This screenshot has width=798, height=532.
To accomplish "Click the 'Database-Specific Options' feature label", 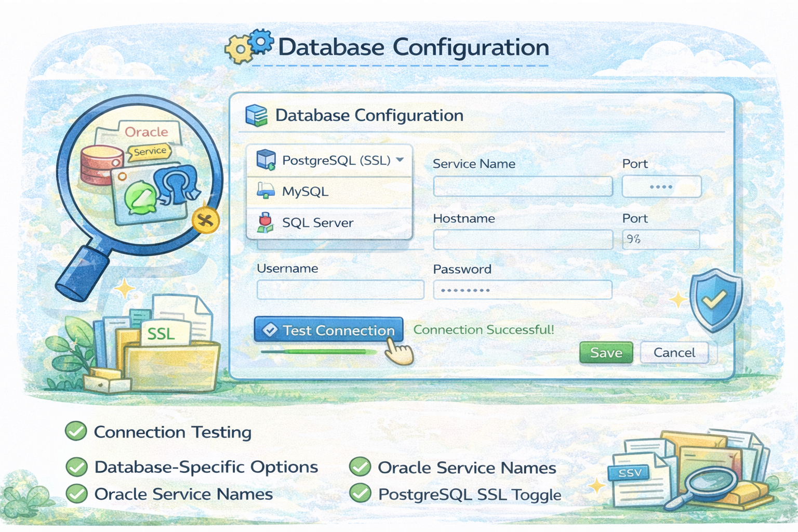I will 206,467.
